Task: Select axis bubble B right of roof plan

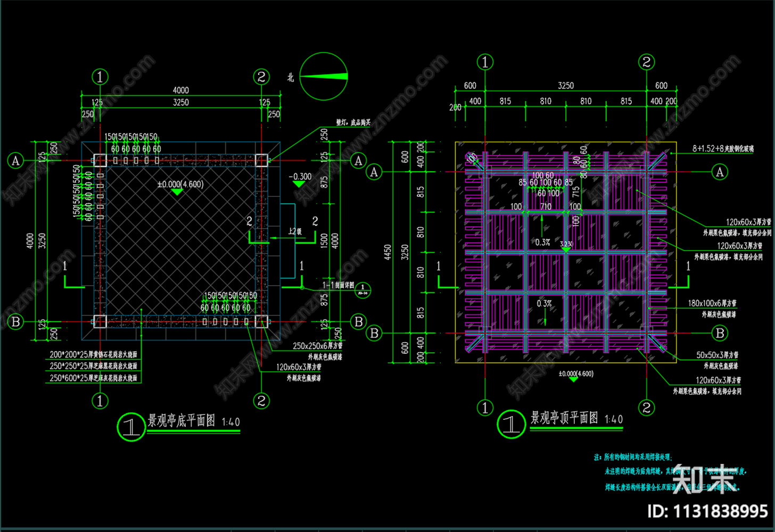Action: 720,333
